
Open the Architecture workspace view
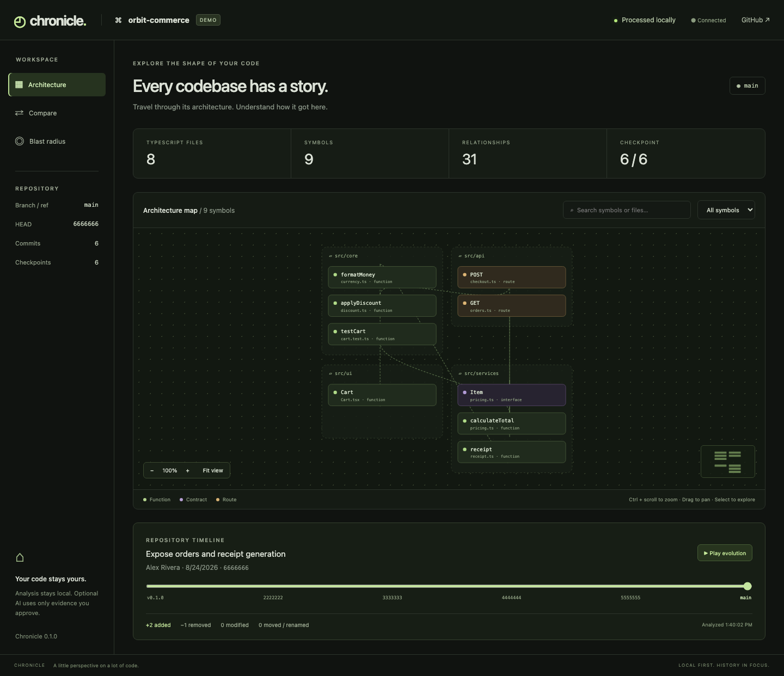[57, 85]
